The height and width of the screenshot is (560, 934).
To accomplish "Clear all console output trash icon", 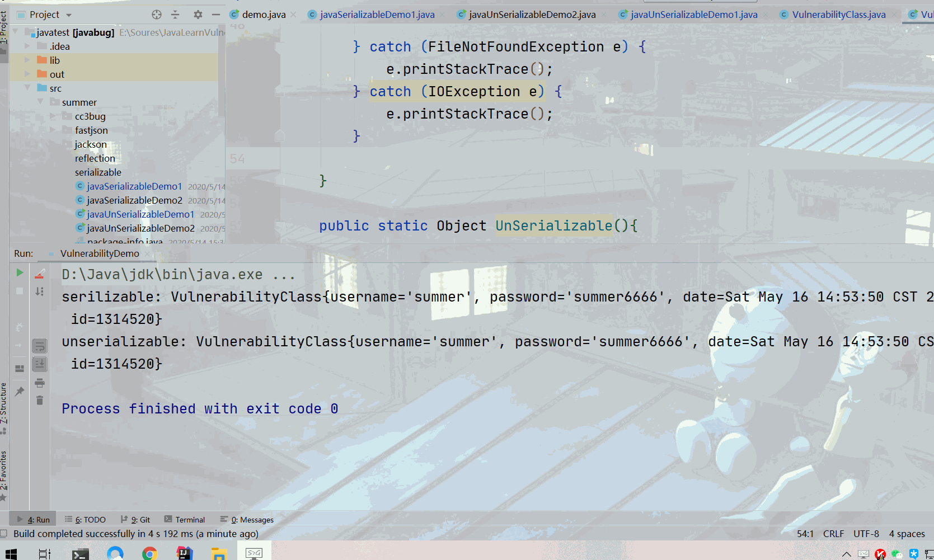I will coord(40,401).
